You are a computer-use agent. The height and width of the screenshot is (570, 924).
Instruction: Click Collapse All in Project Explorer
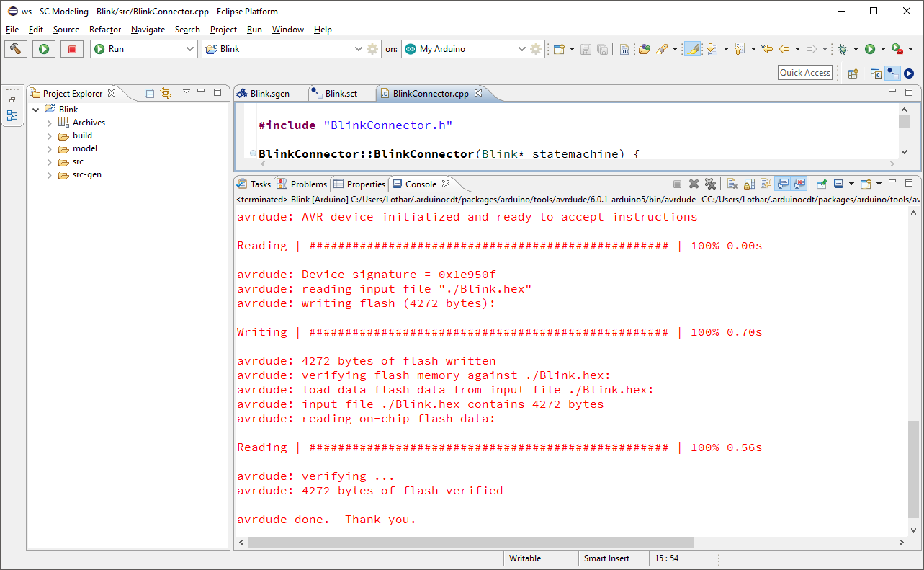click(x=150, y=93)
